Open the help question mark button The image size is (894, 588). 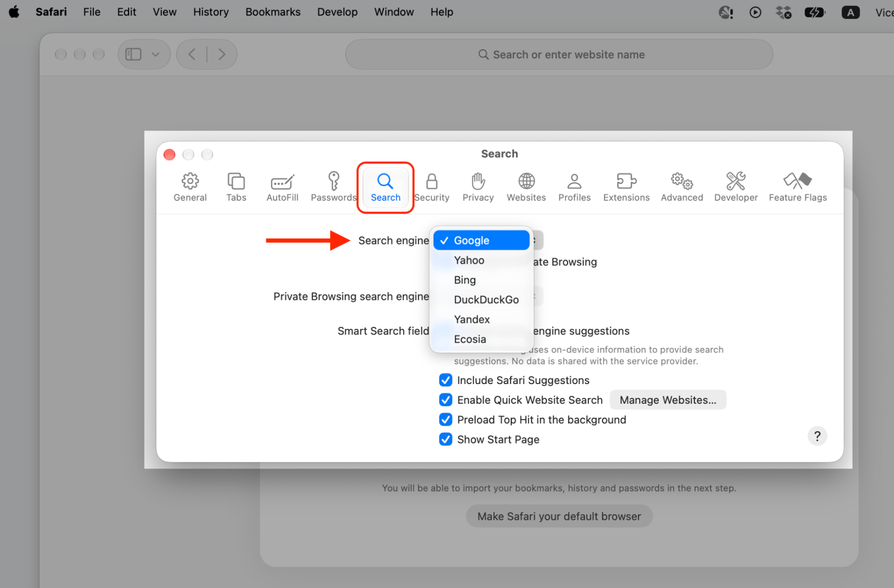click(x=817, y=436)
